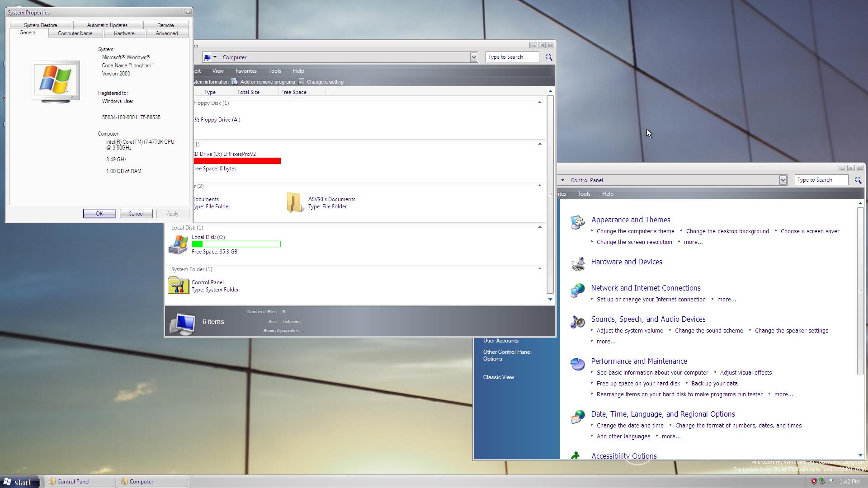Click the Local Disk C free space bar
The height and width of the screenshot is (488, 868).
pos(236,244)
